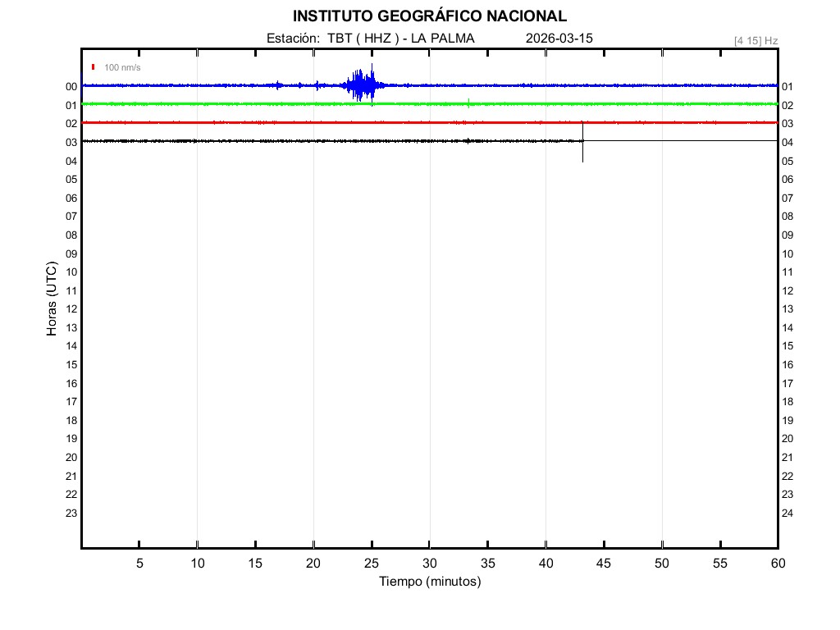
Task: Click the vertical current-time marker line
Action: pyautogui.click(x=583, y=152)
